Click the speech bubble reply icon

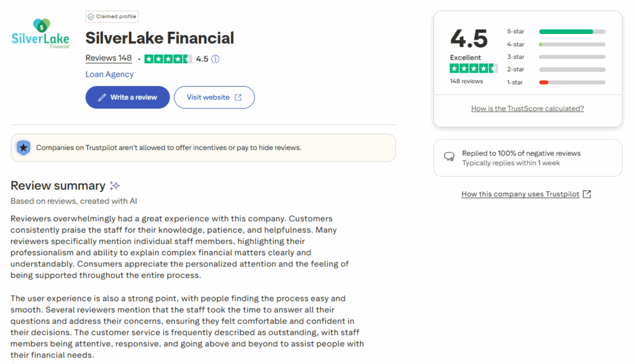coord(449,157)
